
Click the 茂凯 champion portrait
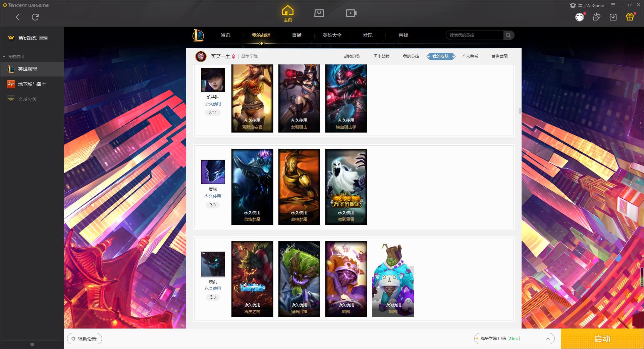(x=213, y=264)
